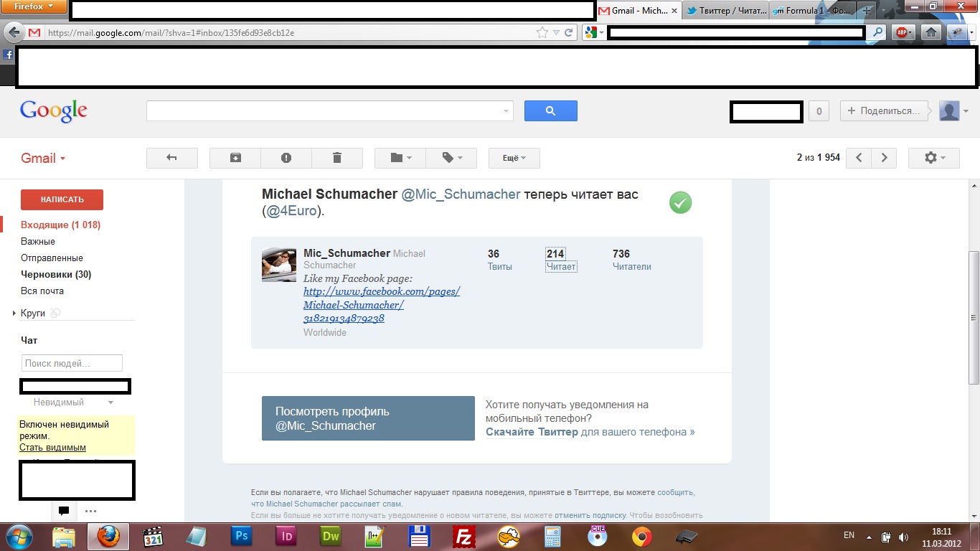
Task: Open the Firefox menu dropdown button
Action: [34, 6]
